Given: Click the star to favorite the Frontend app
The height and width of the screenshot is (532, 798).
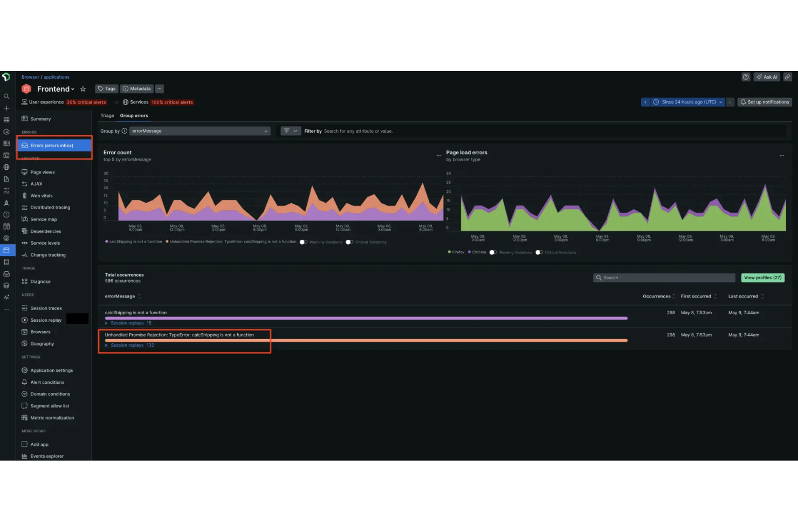Looking at the screenshot, I should (83, 88).
